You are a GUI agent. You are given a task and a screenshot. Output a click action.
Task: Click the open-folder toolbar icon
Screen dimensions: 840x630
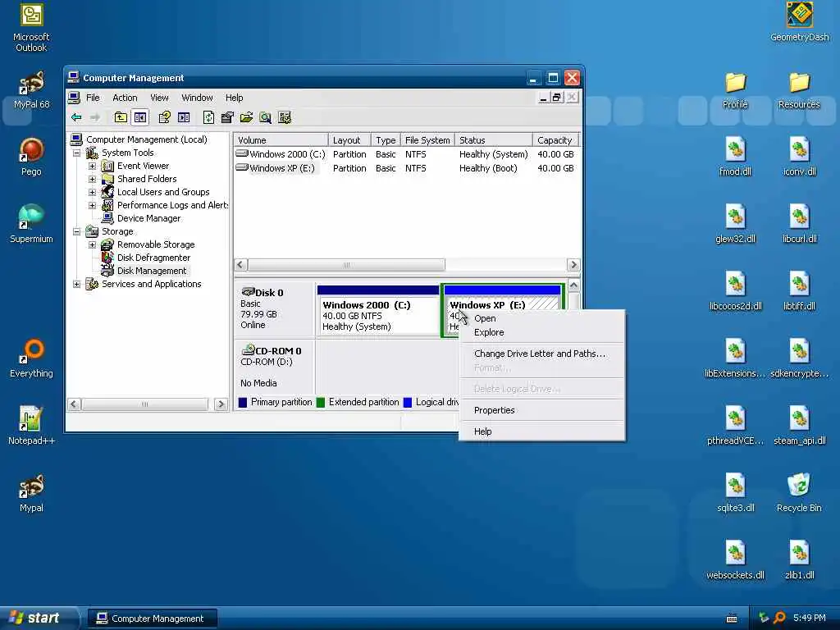pos(246,117)
